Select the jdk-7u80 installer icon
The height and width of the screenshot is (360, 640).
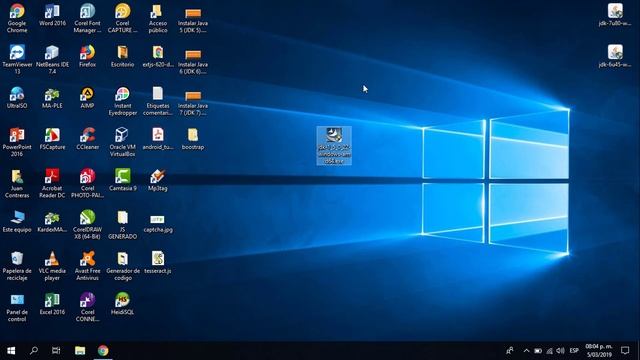[615, 15]
